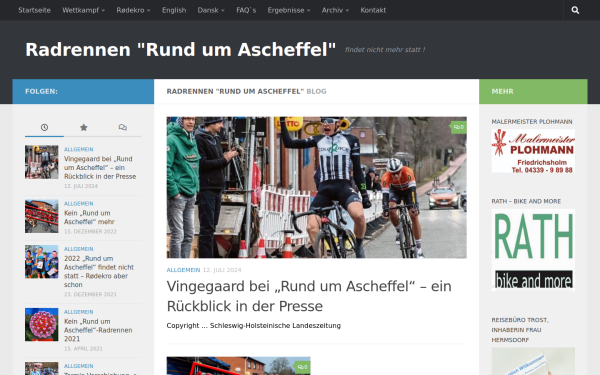The width and height of the screenshot is (600, 375).
Task: Open sidebar post Kein Rund um Ascheffel-Radrennen 2021
Action: pyautogui.click(x=98, y=330)
